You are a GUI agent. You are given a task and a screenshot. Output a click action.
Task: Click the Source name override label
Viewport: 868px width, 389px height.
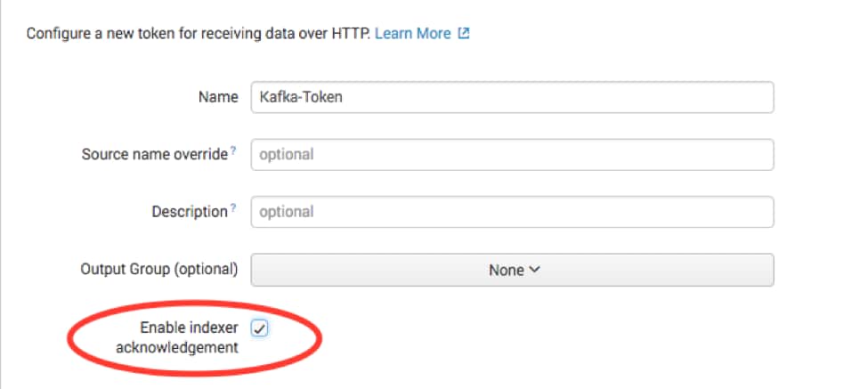click(154, 154)
